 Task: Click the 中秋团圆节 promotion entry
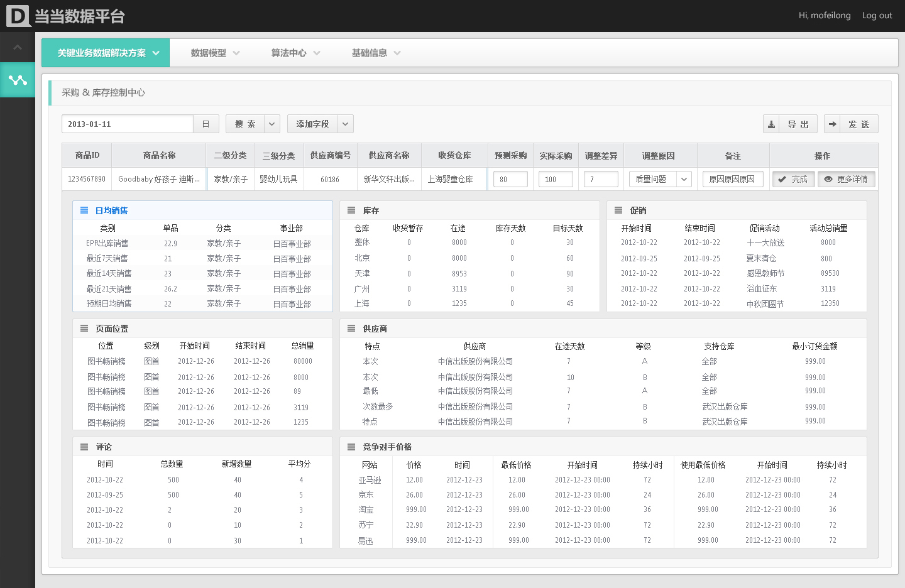click(765, 303)
